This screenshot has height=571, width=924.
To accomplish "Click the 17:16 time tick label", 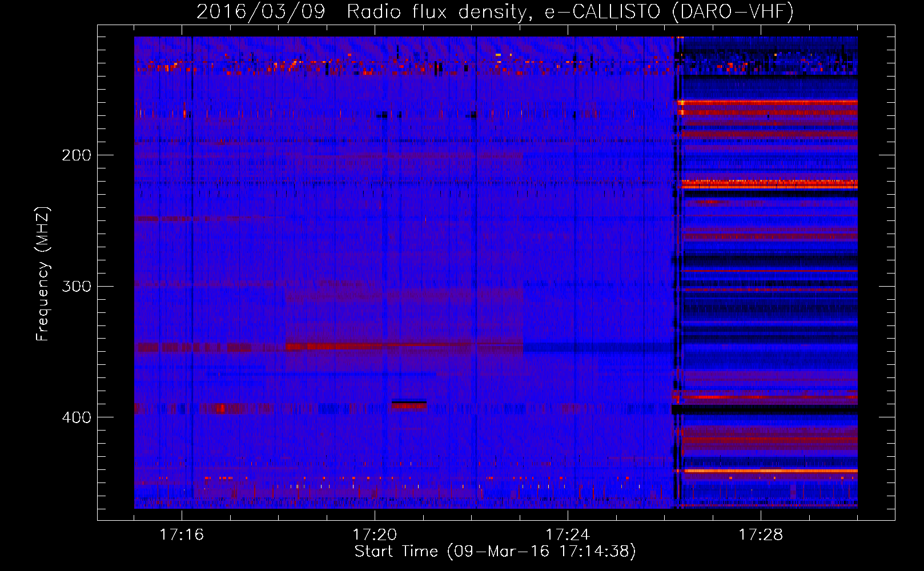I will coord(182,535).
